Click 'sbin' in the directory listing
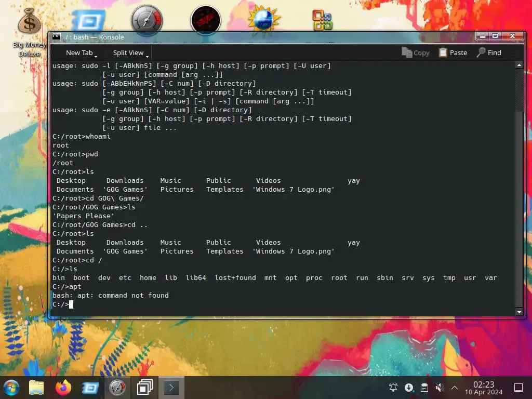The width and height of the screenshot is (532, 399). tap(385, 278)
